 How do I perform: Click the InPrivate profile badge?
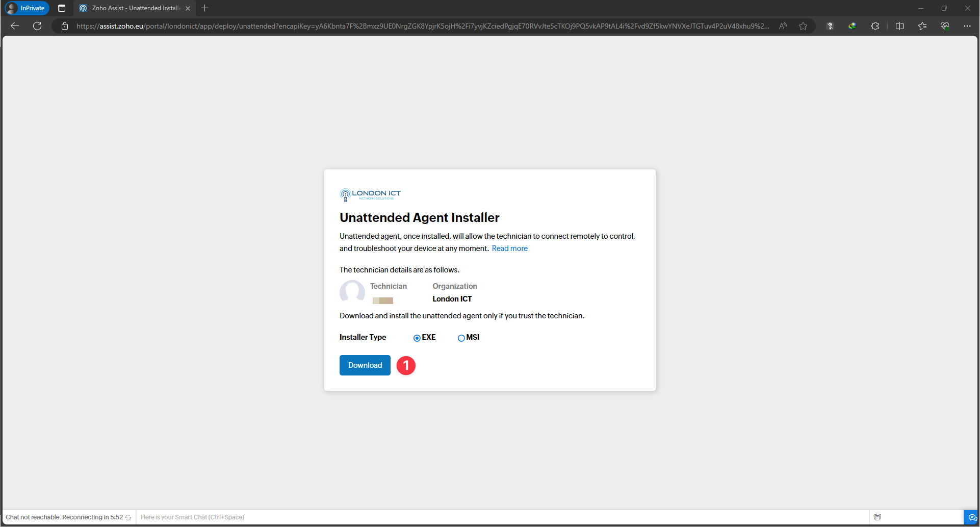pos(27,8)
